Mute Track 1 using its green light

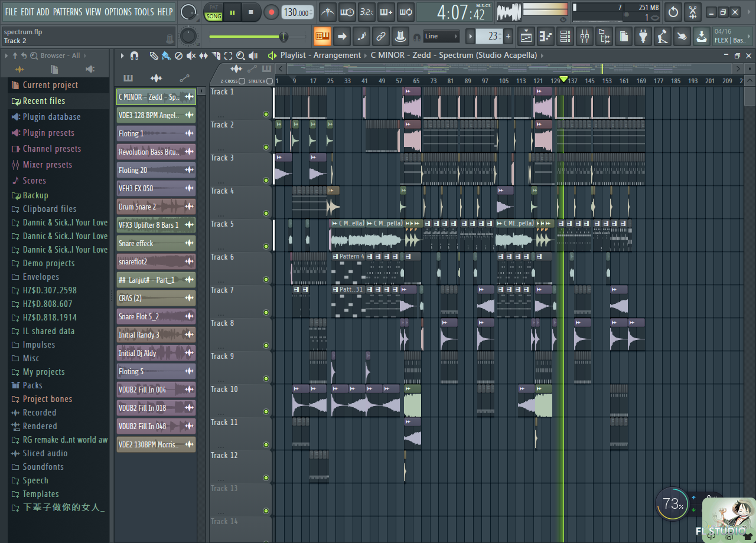tap(266, 115)
